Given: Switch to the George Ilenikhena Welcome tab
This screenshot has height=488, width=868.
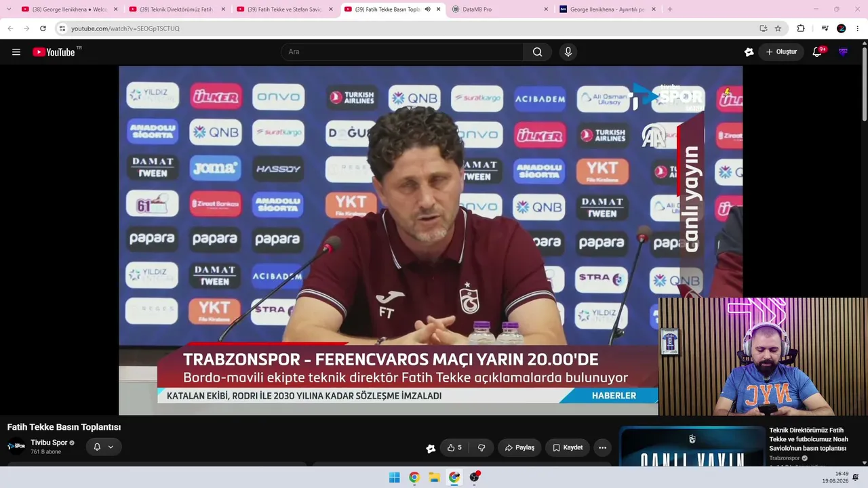Looking at the screenshot, I should 69,9.
